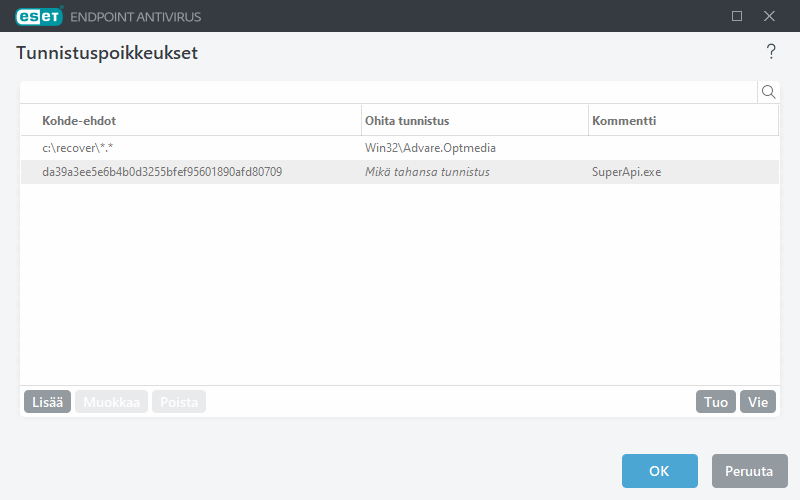Maximize the ESET window

(737, 16)
